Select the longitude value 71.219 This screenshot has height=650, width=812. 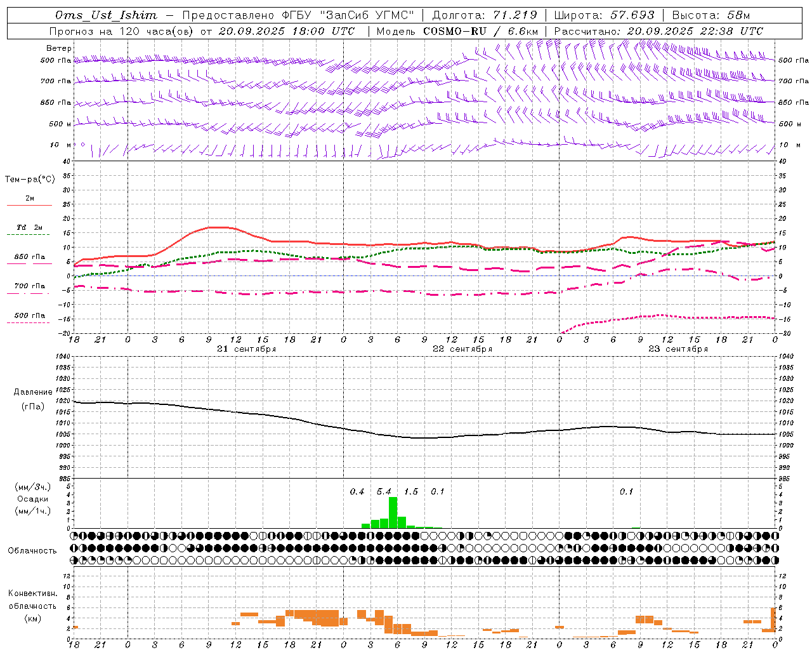click(514, 15)
